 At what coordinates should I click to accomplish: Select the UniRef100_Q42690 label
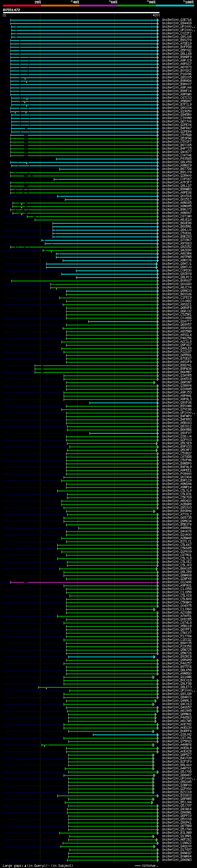click(x=176, y=250)
